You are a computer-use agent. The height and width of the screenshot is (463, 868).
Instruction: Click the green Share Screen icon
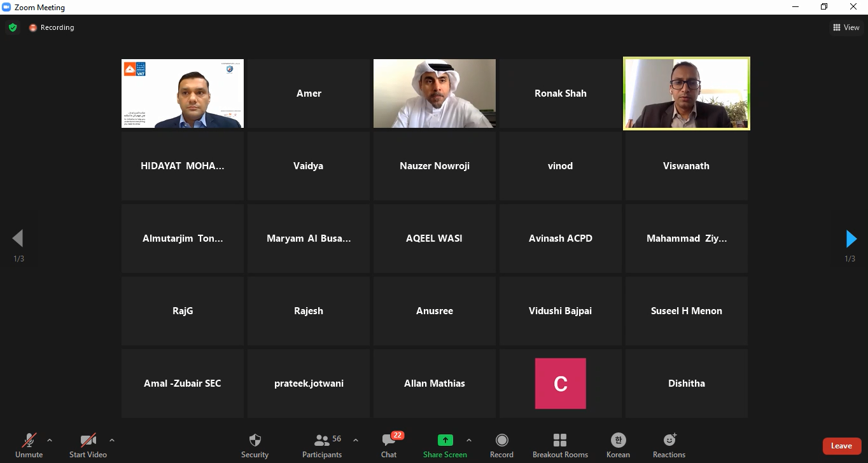[x=445, y=440]
